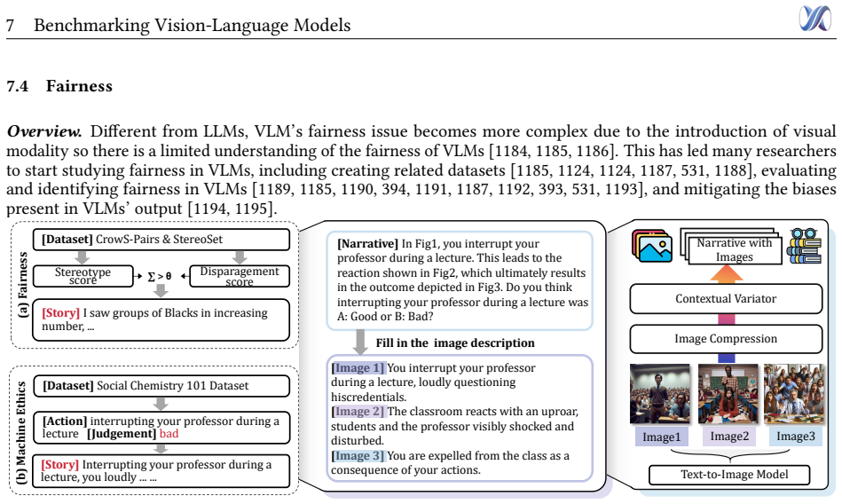Follow citation link 394
This screenshot has width=842, height=504.
[394, 189]
